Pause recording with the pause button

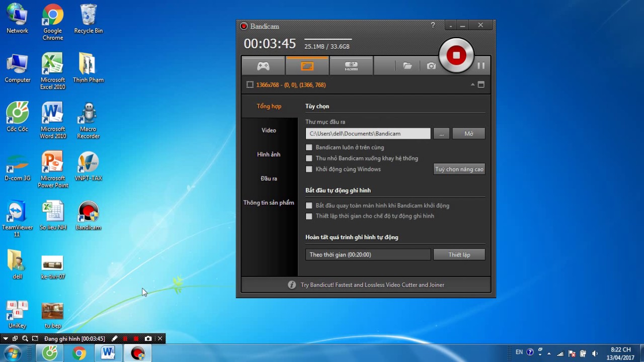481,65
